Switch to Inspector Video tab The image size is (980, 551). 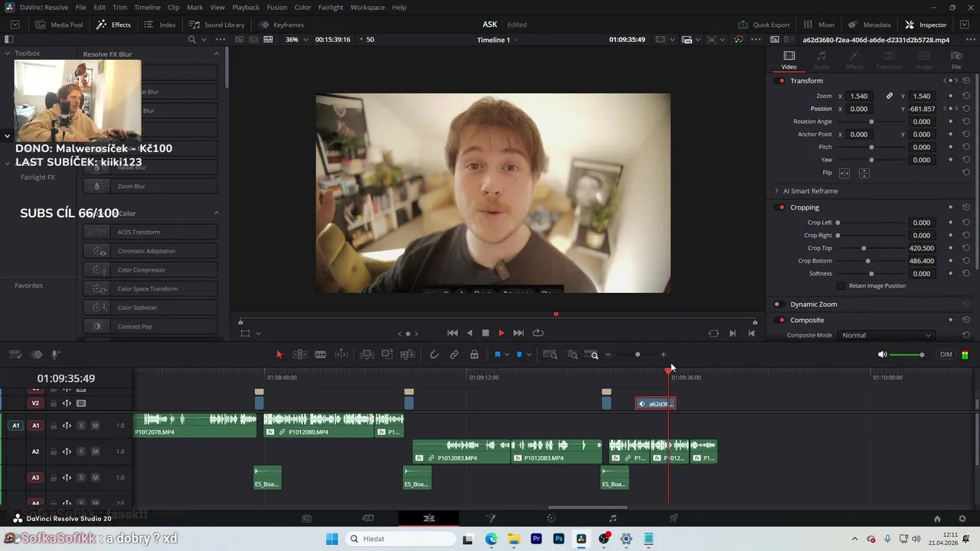pos(789,60)
